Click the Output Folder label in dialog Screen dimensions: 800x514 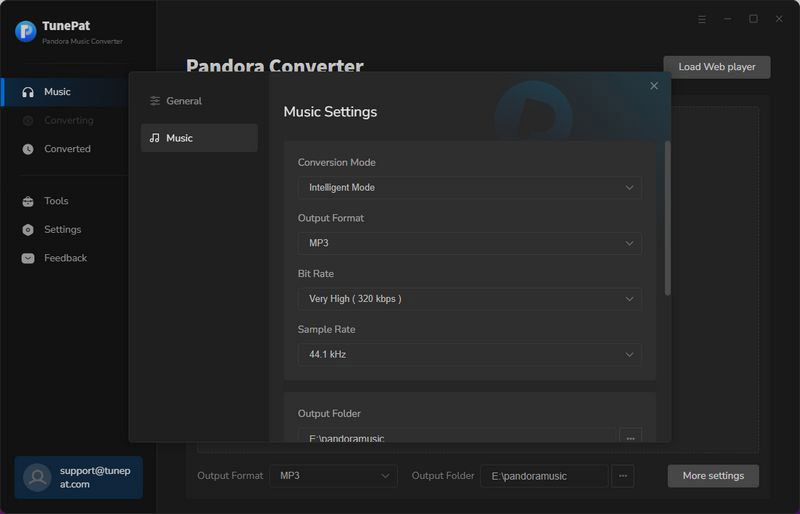(x=329, y=413)
